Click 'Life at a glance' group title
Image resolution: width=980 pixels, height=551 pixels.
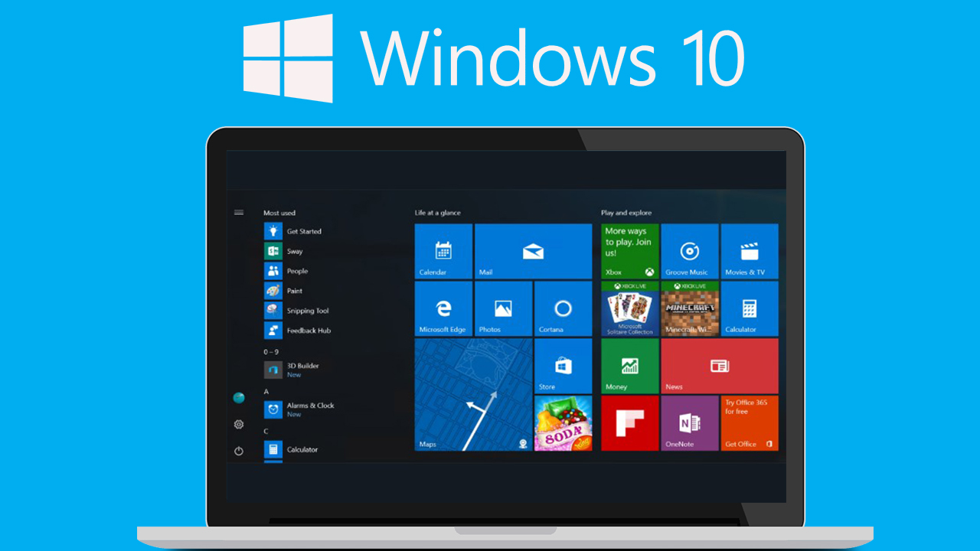click(x=438, y=213)
